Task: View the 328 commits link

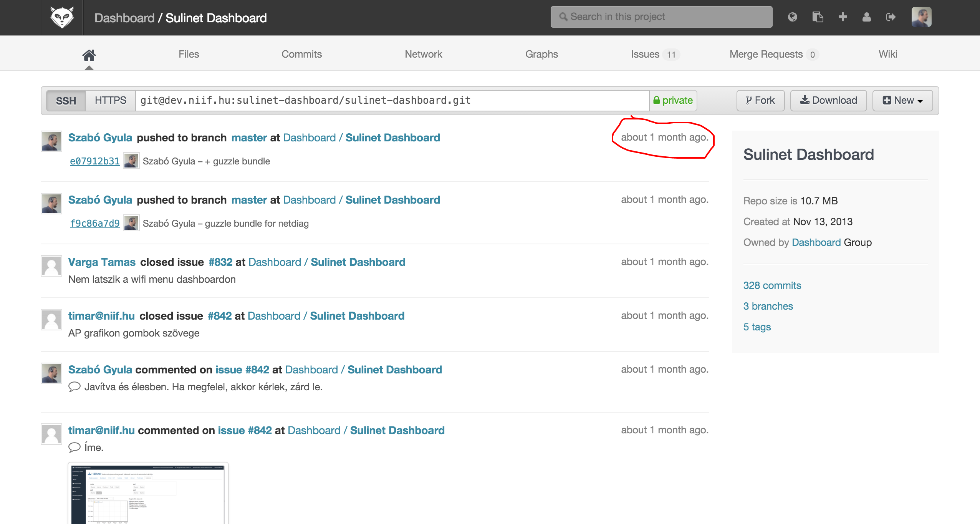Action: click(x=772, y=285)
